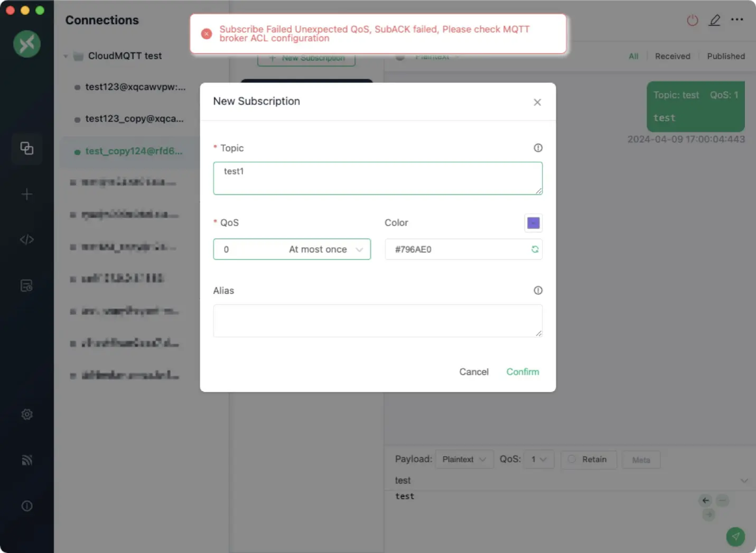Viewport: 756px width, 553px height.
Task: Switch to the Received messages tab
Action: coord(672,56)
